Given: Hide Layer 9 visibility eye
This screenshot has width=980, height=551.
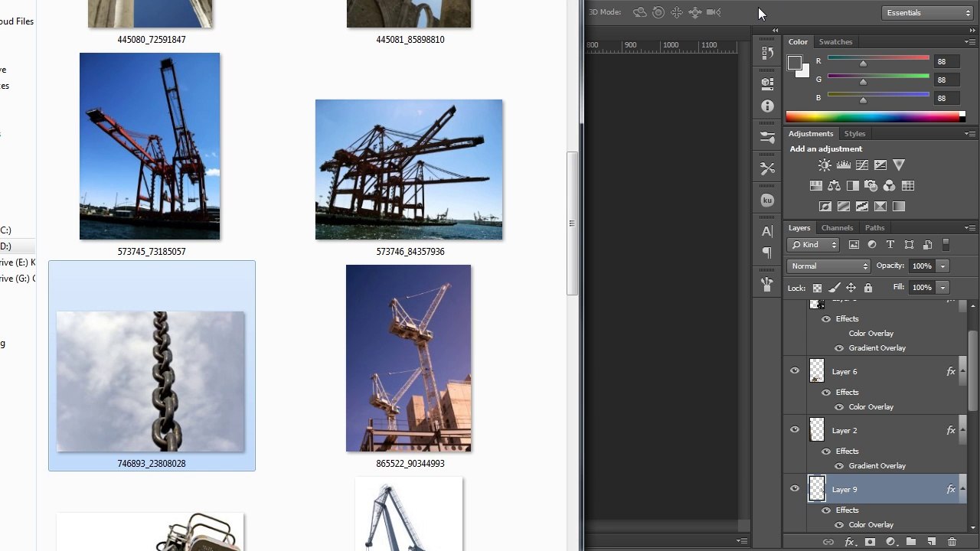Looking at the screenshot, I should 795,489.
